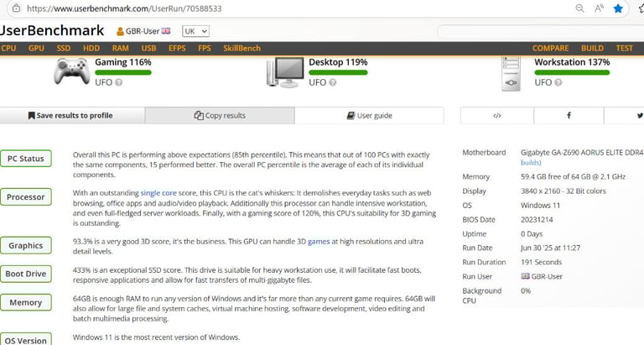Click help icon beside Desktop UFO

[333, 82]
